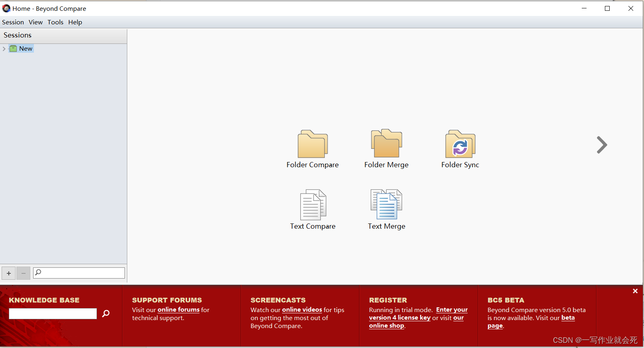The image size is (644, 348).
Task: Remove session with minus button
Action: tap(24, 273)
